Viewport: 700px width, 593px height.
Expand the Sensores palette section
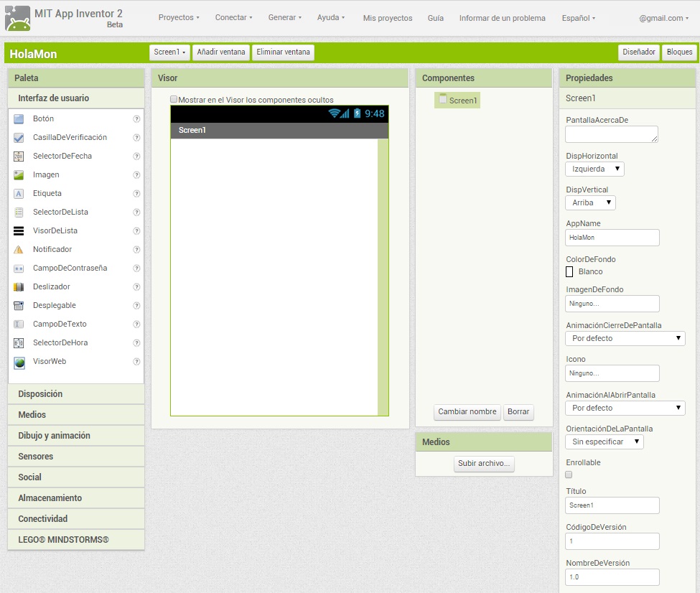(76, 457)
